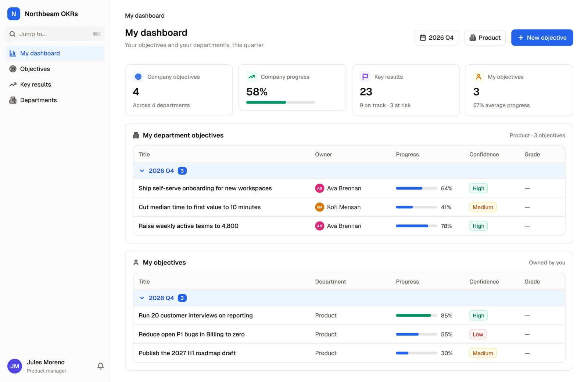Open Cut median time to first value objective
588x382 pixels.
click(200, 207)
